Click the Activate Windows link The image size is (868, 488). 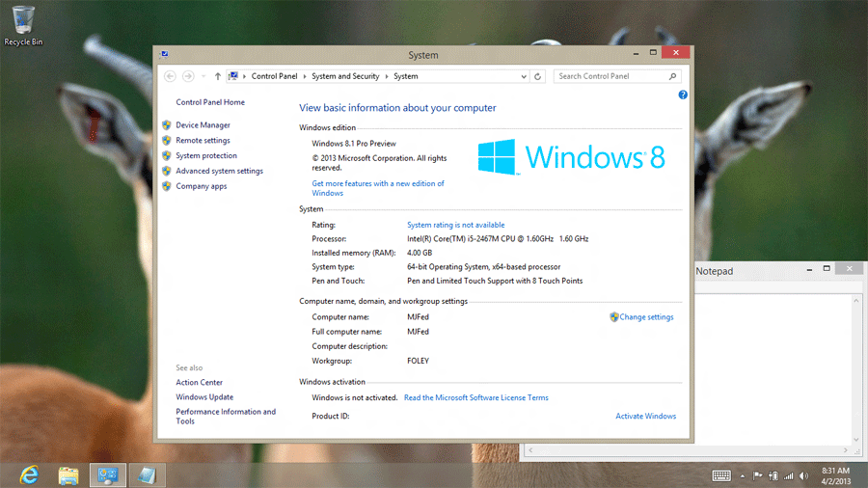click(x=645, y=417)
